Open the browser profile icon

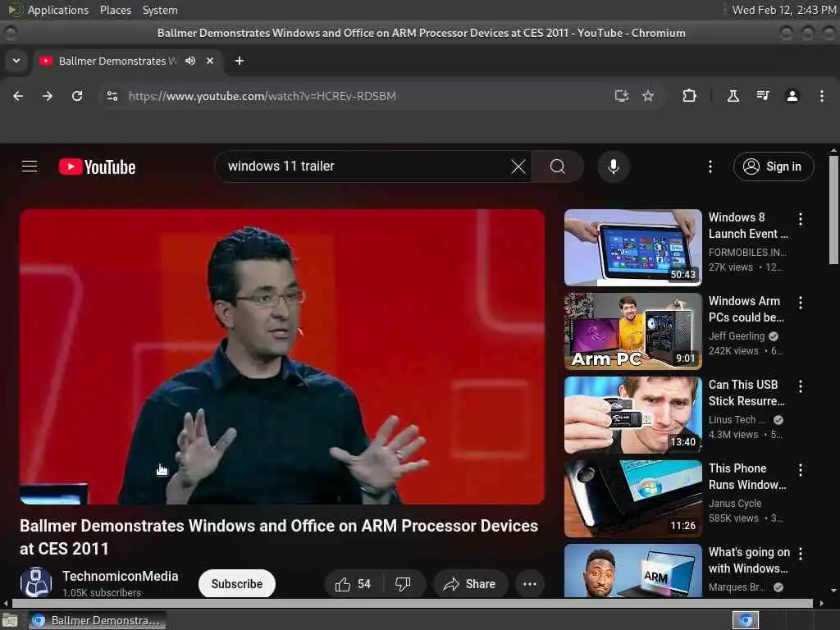click(x=792, y=96)
